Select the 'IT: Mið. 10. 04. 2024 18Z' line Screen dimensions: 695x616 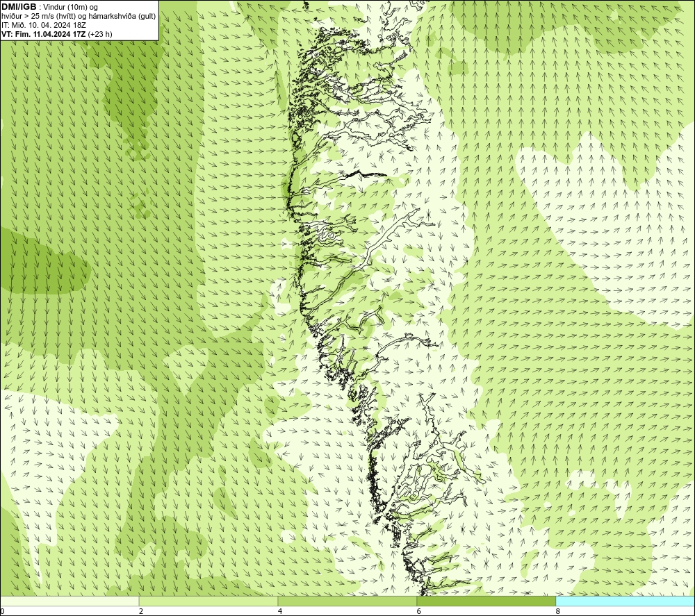(x=44, y=25)
